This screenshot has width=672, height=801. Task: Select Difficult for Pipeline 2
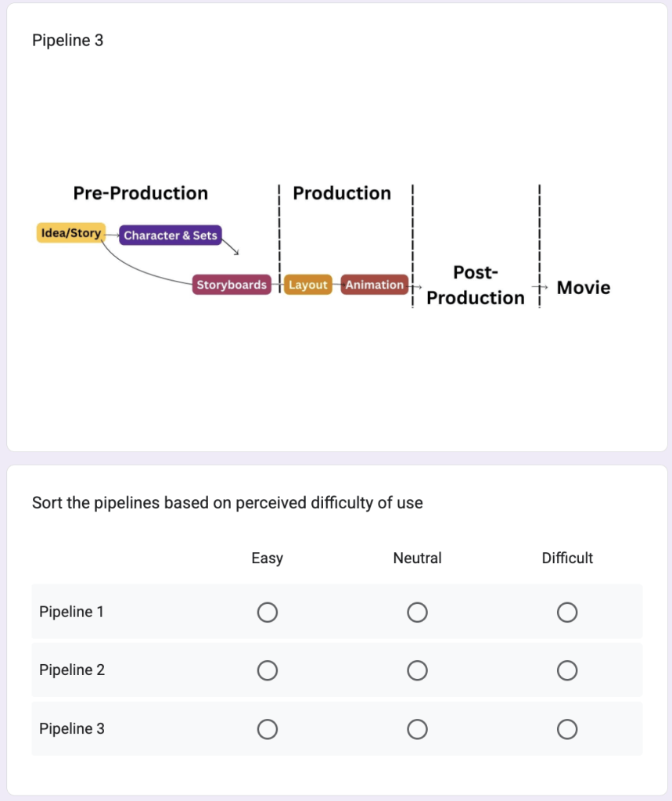coord(567,670)
